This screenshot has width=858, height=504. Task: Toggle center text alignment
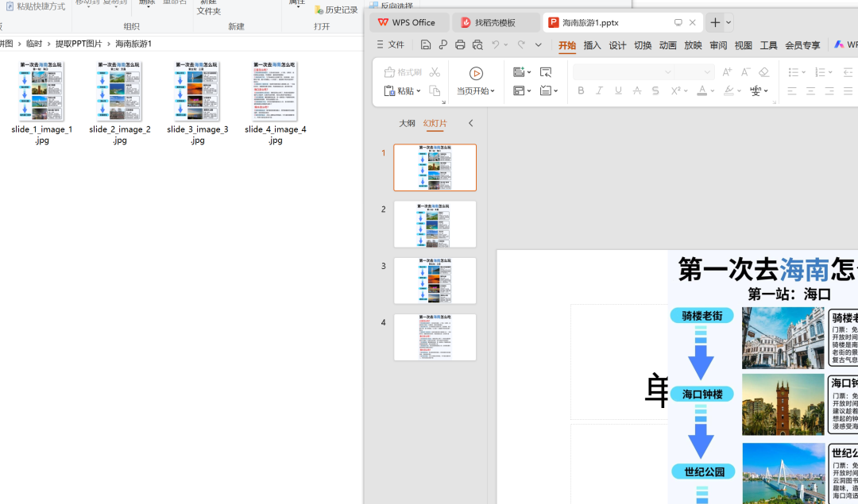(x=810, y=90)
